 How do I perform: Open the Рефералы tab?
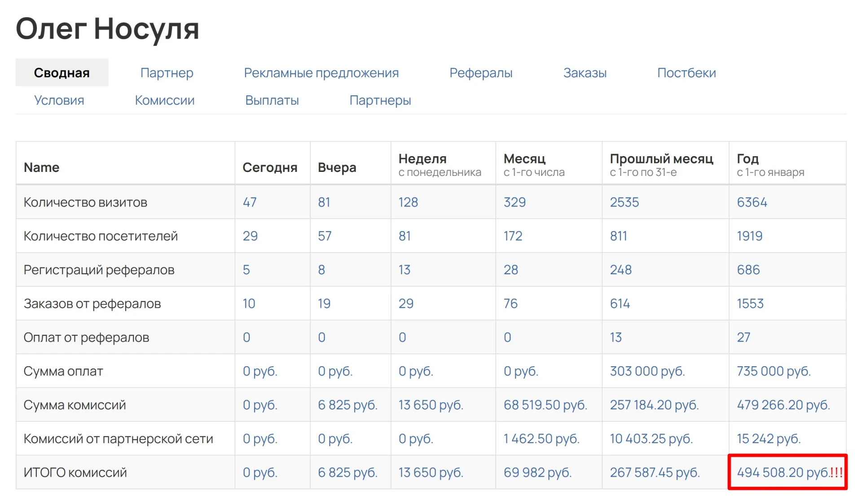tap(481, 73)
